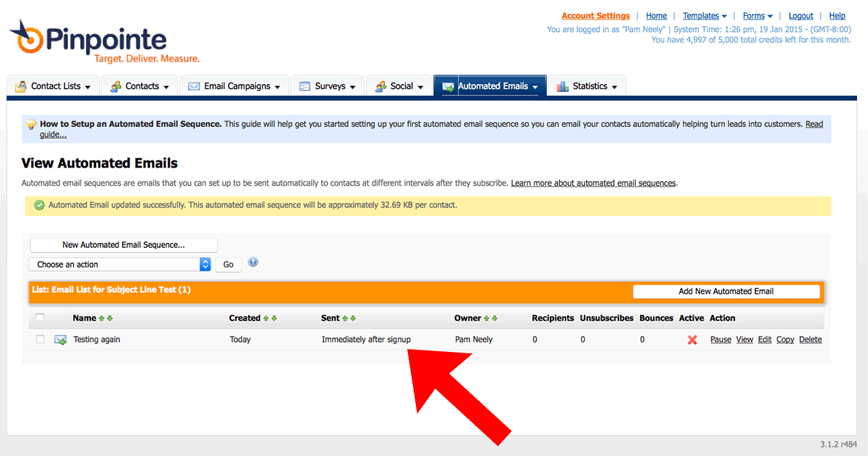Image resolution: width=868 pixels, height=456 pixels.
Task: Click the lightbulb tip icon
Action: click(31, 124)
